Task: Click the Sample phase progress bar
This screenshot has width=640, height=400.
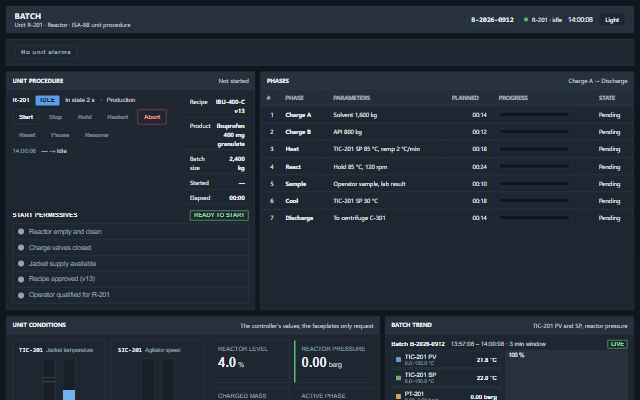Action: (x=534, y=184)
